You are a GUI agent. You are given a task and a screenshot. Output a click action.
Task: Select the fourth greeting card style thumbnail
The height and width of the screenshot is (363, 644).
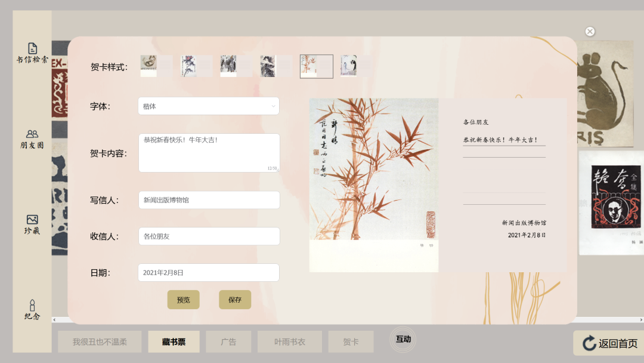tap(277, 66)
